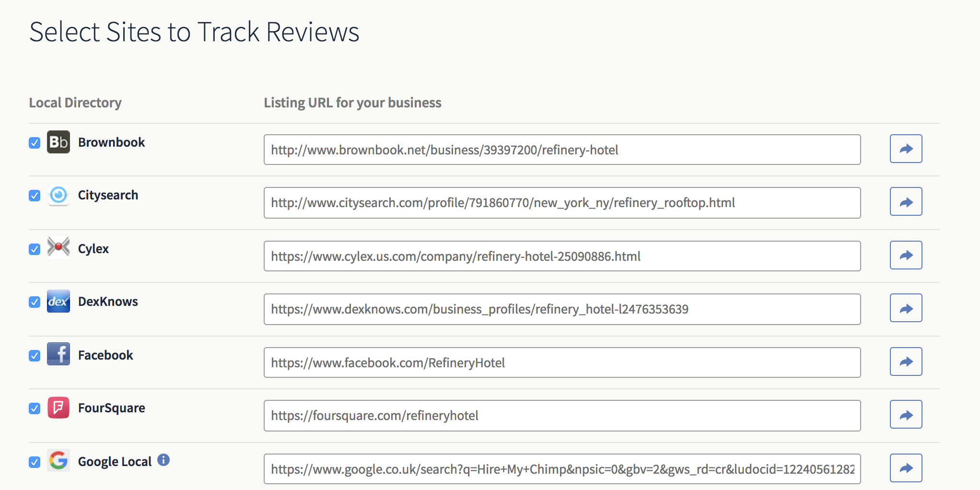
Task: Focus the Brownbook listing URL field
Action: (562, 150)
